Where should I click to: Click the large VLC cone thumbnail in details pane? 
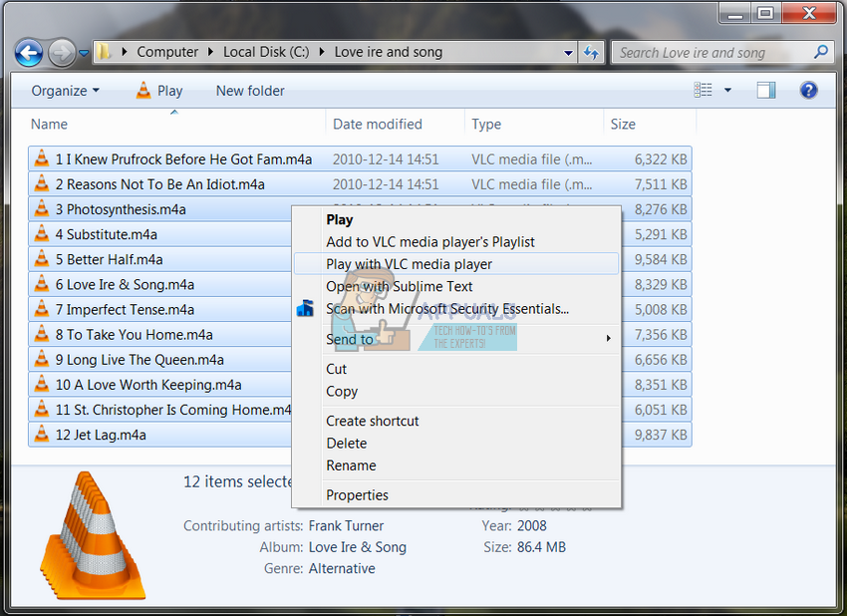click(x=93, y=535)
